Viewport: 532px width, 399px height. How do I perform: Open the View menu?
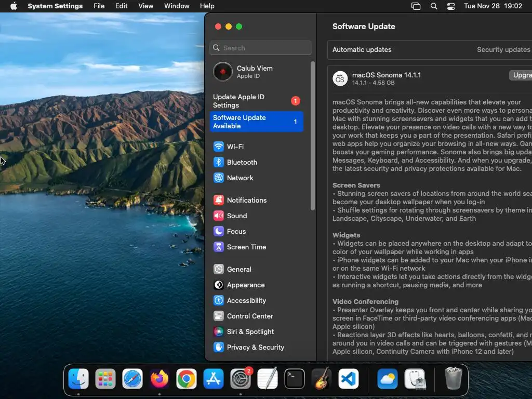point(146,6)
